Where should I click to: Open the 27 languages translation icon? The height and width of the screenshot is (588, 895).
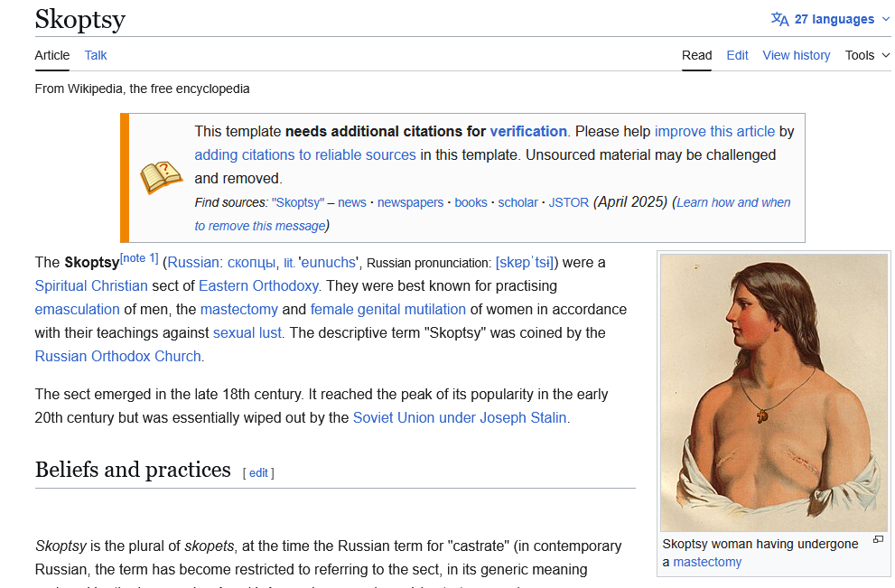[779, 19]
